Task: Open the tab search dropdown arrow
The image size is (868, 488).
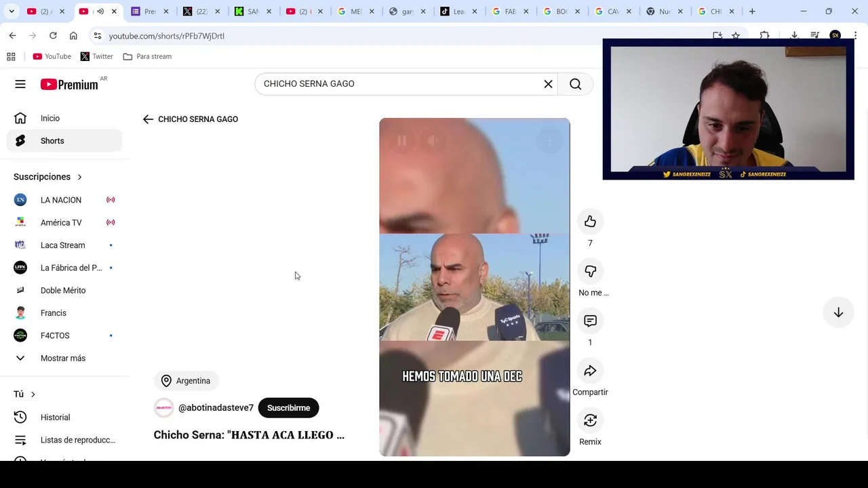Action: (12, 12)
